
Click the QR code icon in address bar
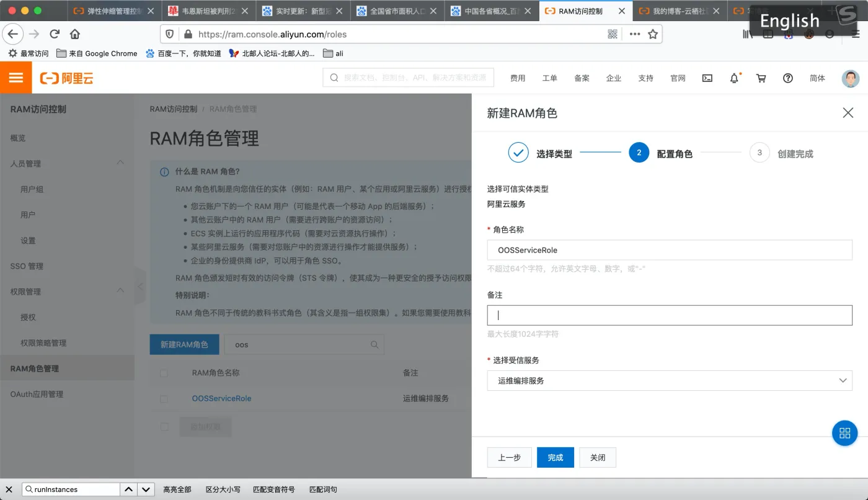click(x=613, y=34)
